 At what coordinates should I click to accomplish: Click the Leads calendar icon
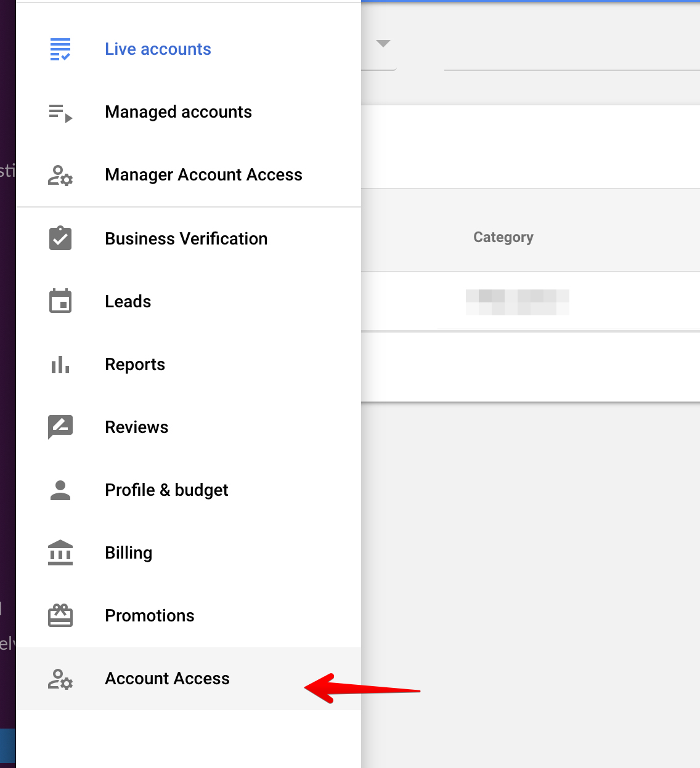coord(60,301)
